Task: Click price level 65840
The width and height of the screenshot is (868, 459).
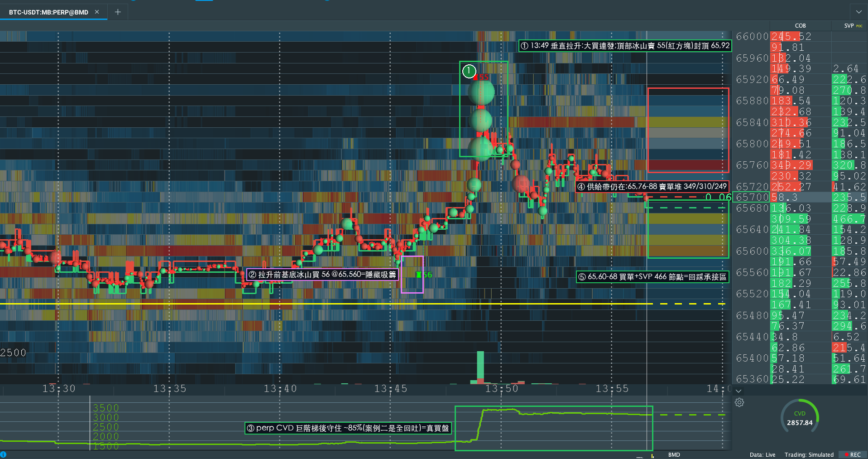Action: (752, 122)
